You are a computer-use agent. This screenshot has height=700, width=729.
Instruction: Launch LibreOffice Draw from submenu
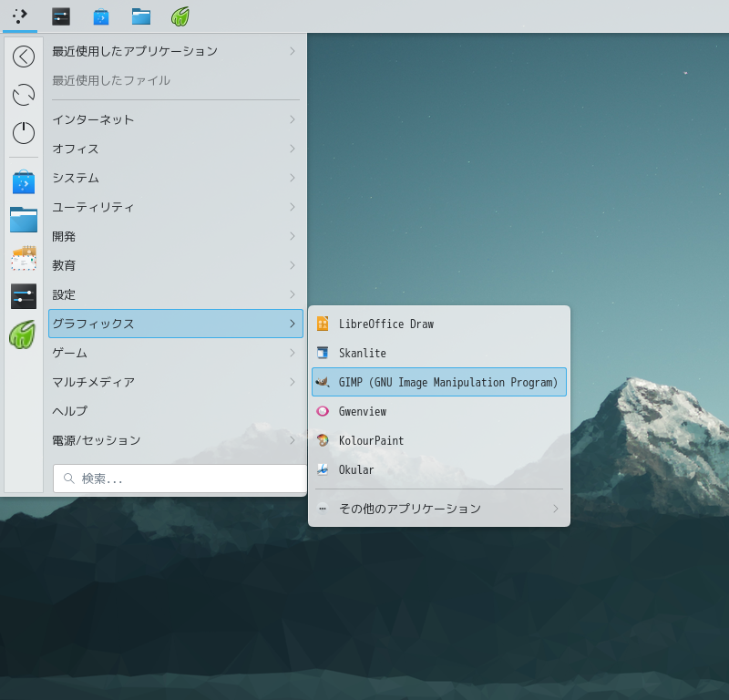click(439, 324)
